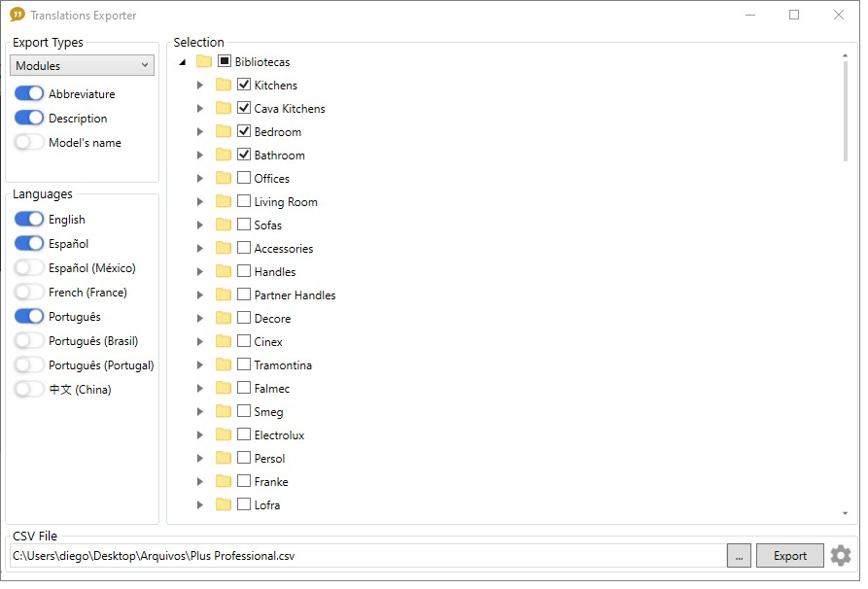This screenshot has height=589, width=868.
Task: Select the Smeg tree label
Action: click(x=270, y=413)
